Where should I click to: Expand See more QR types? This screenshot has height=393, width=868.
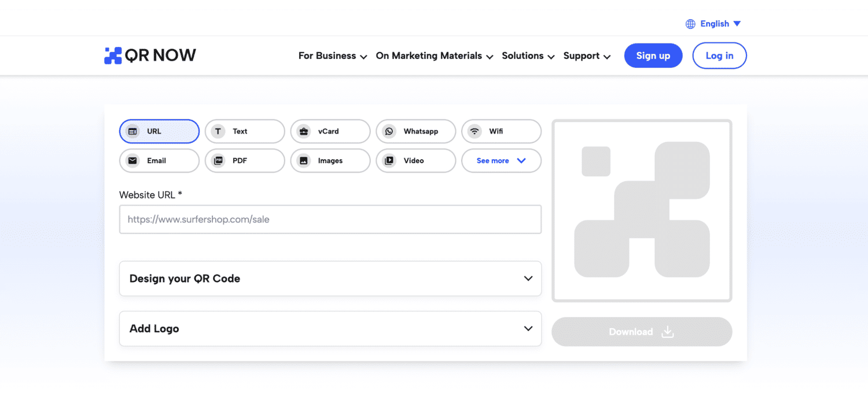[501, 161]
